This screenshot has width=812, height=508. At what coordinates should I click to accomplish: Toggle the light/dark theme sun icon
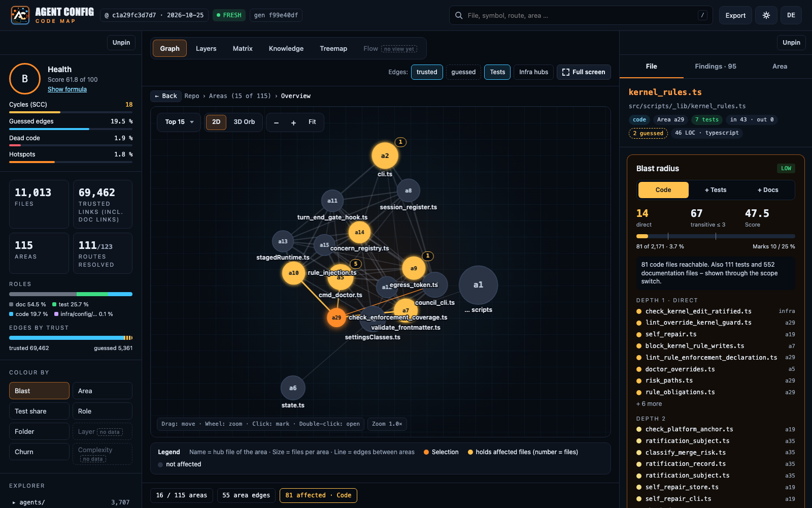point(766,15)
